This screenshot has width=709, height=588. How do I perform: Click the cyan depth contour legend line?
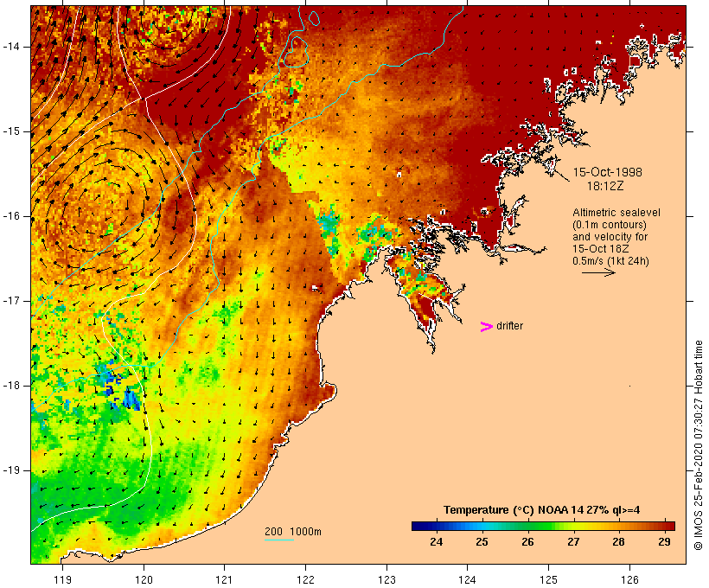[x=279, y=540]
